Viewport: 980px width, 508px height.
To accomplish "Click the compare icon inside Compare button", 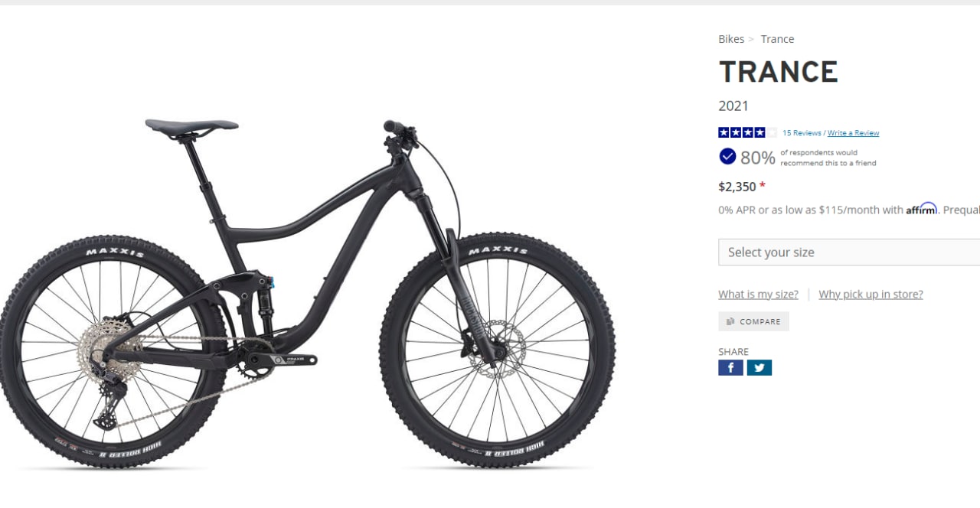I will click(730, 321).
